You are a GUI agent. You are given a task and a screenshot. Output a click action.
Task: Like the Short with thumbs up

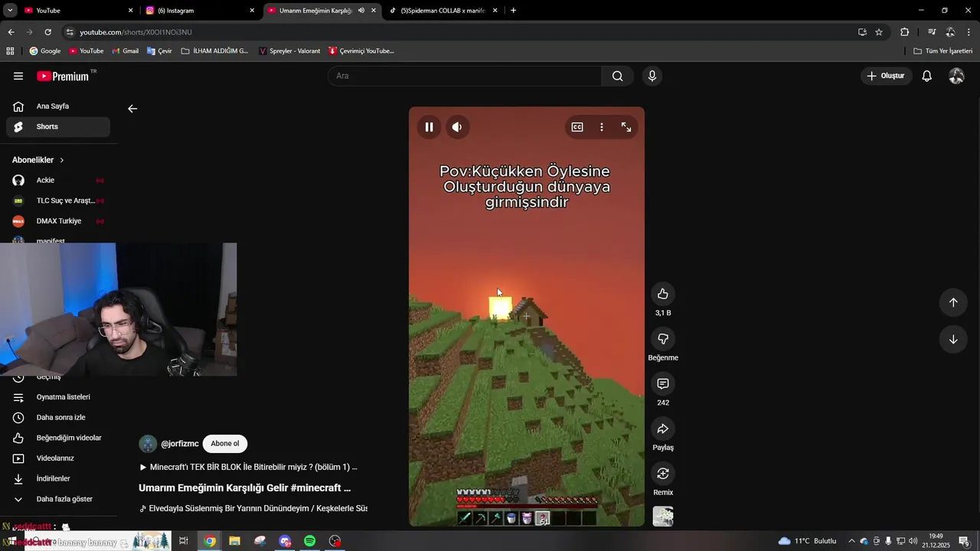(663, 294)
